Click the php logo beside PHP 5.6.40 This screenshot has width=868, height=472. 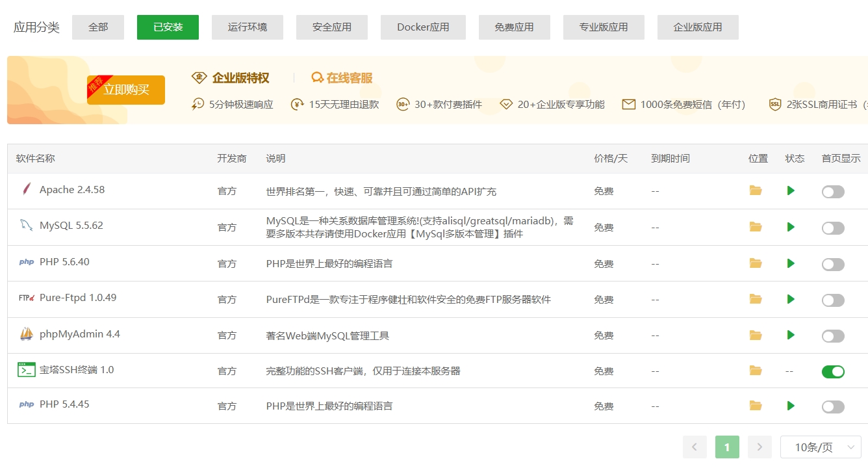click(26, 262)
